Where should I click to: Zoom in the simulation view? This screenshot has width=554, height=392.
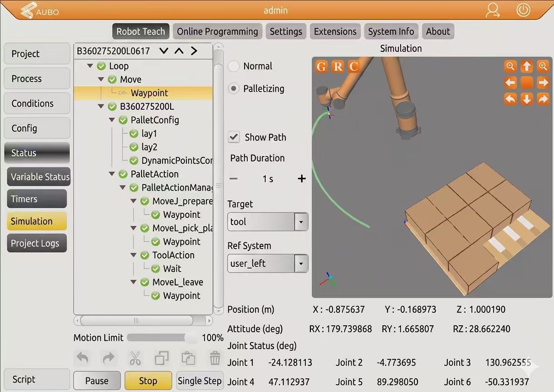tap(543, 67)
